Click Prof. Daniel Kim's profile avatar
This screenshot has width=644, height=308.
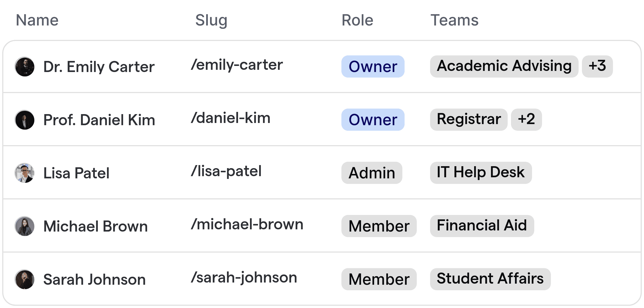click(24, 120)
